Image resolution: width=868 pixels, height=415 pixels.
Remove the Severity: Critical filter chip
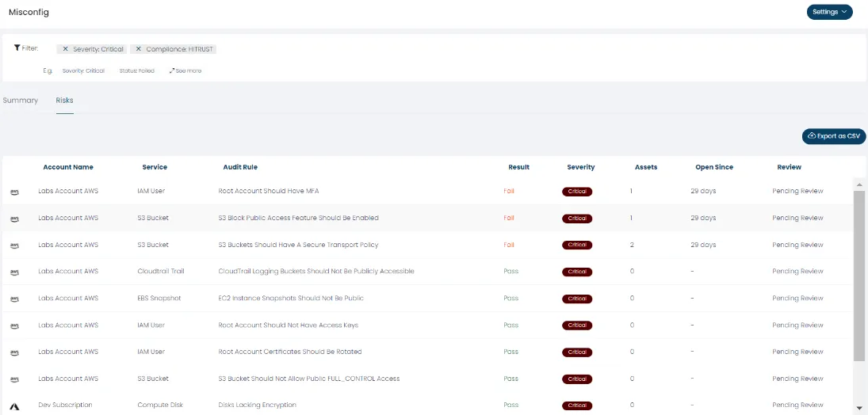[x=65, y=49]
